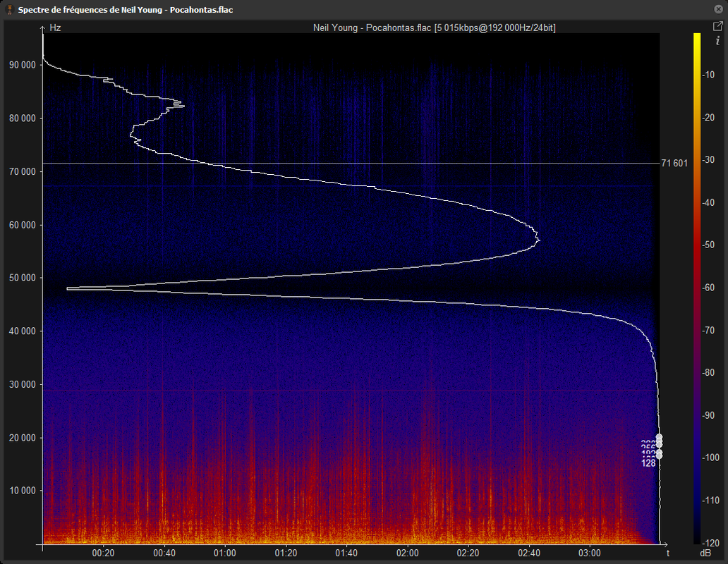This screenshot has width=728, height=564.
Task: Click the '-30' dB scale value
Action: click(708, 160)
